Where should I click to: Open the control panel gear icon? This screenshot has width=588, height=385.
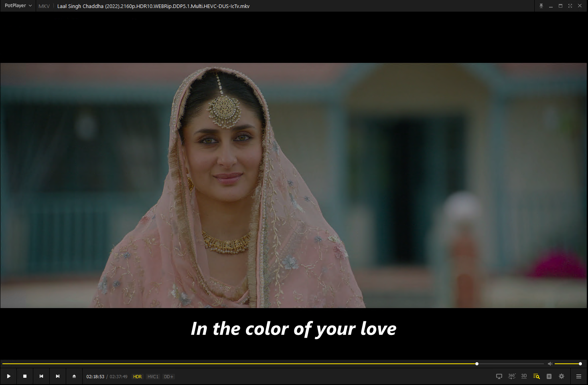coord(562,376)
